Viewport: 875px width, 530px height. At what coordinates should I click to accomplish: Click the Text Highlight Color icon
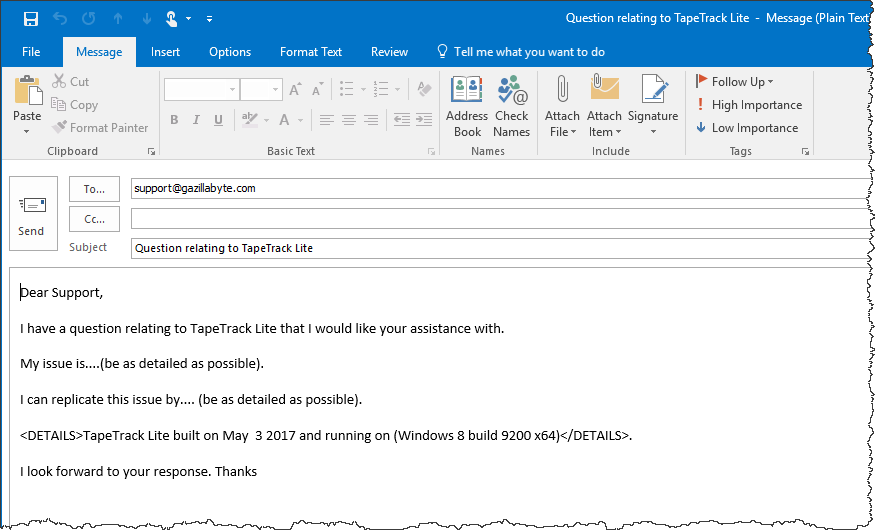click(250, 119)
